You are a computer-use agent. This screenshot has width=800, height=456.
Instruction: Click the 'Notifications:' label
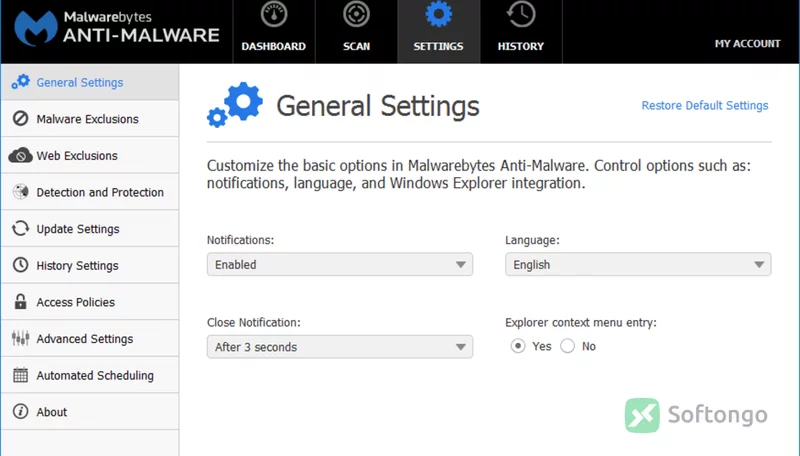[x=240, y=240]
